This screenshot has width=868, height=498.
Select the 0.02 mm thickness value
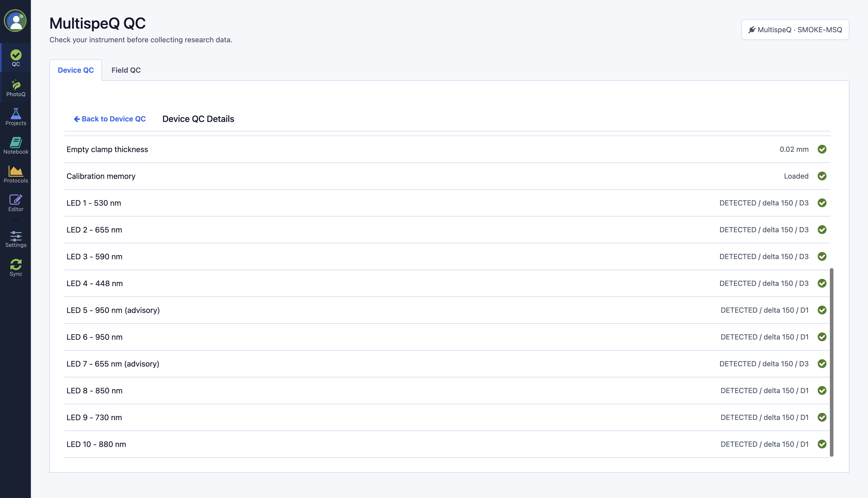click(794, 150)
